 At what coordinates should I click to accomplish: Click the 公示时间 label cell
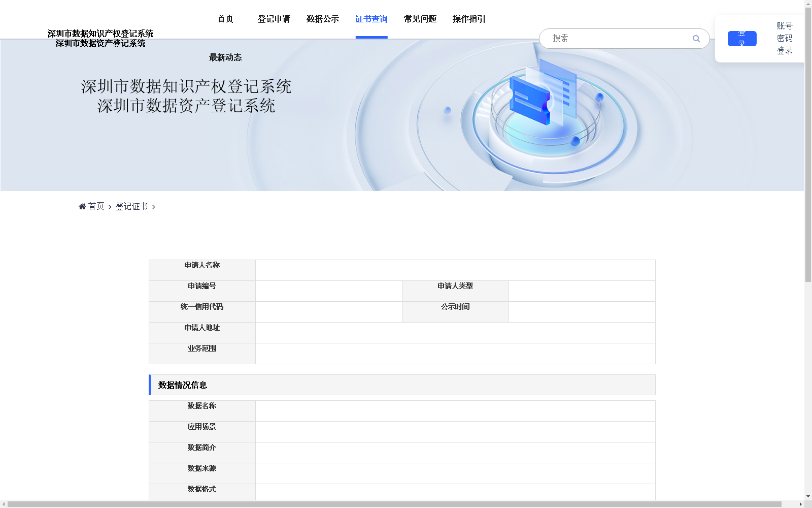455,312
